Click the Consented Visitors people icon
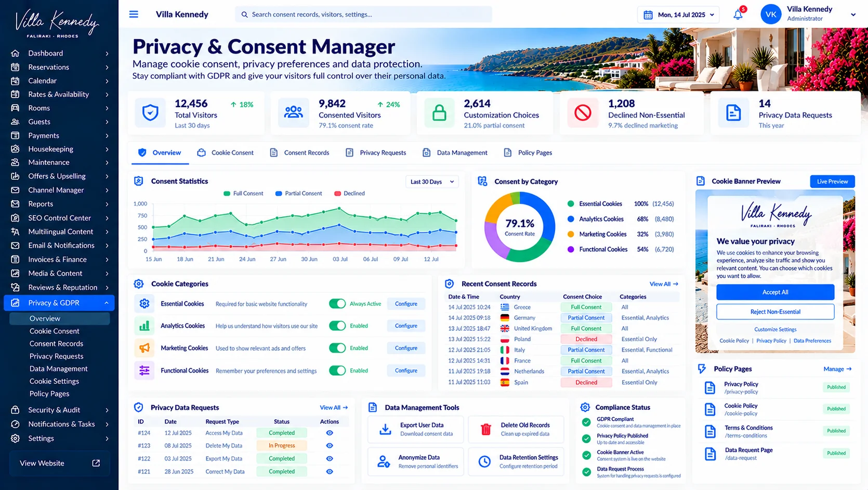 [293, 112]
